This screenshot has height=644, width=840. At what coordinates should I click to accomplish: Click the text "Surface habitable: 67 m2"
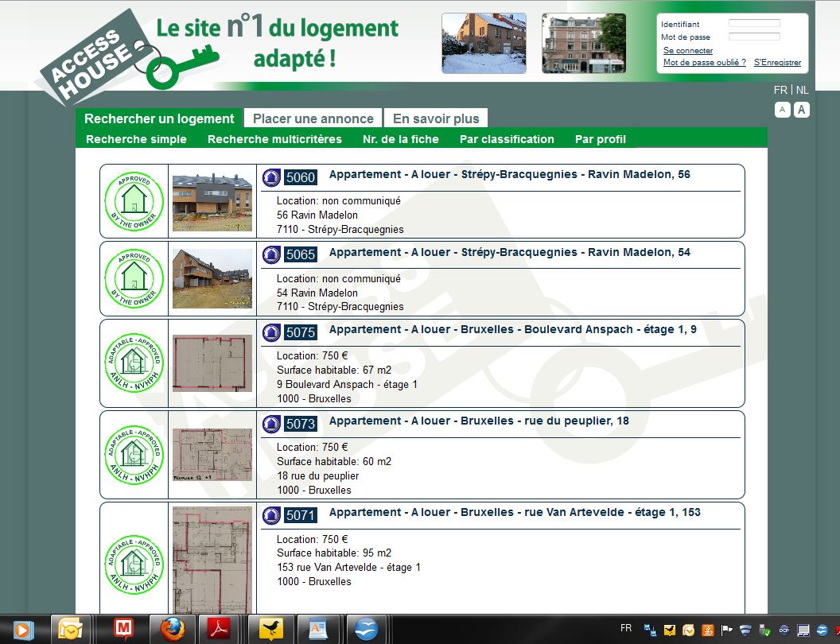[334, 370]
